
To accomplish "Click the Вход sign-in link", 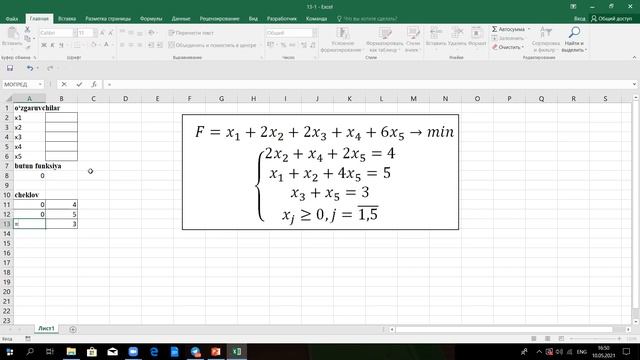I will coord(579,19).
